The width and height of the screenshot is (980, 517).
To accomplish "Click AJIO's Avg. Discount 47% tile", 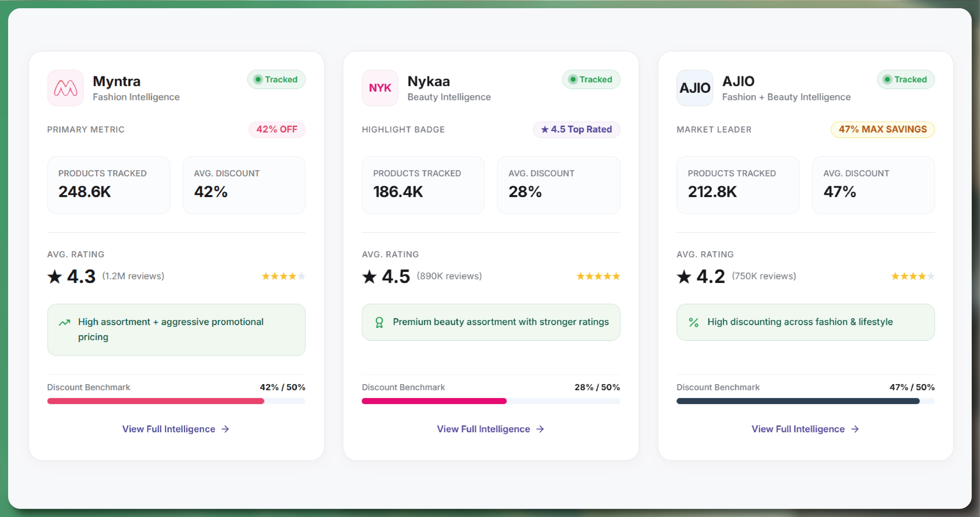I will [874, 185].
